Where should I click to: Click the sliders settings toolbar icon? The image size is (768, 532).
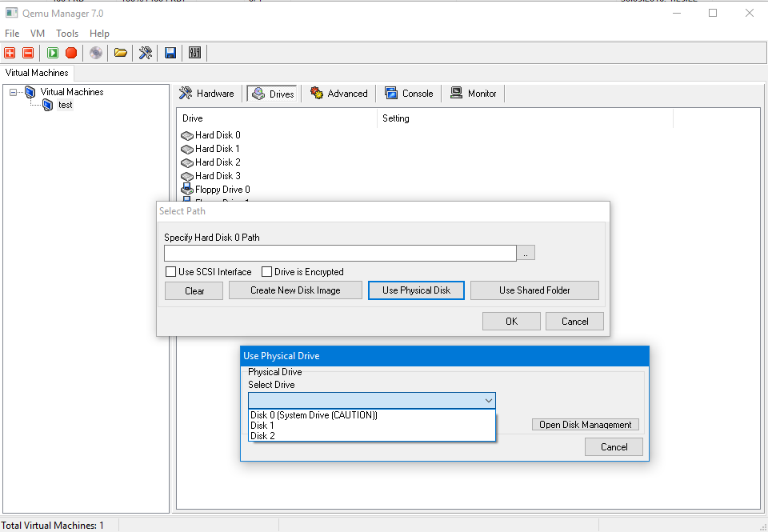pyautogui.click(x=194, y=53)
